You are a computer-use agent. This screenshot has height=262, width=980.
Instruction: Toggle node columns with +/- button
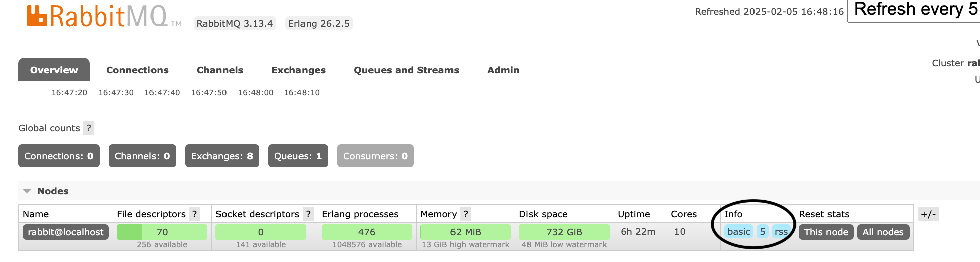coord(928,214)
